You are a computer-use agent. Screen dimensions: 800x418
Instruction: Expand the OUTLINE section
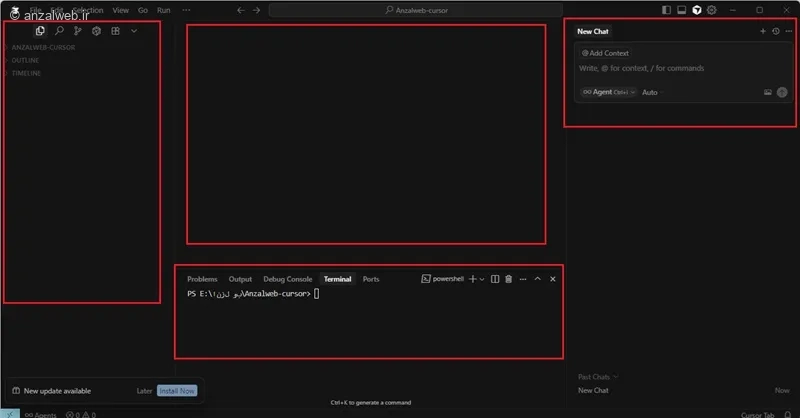click(26, 60)
